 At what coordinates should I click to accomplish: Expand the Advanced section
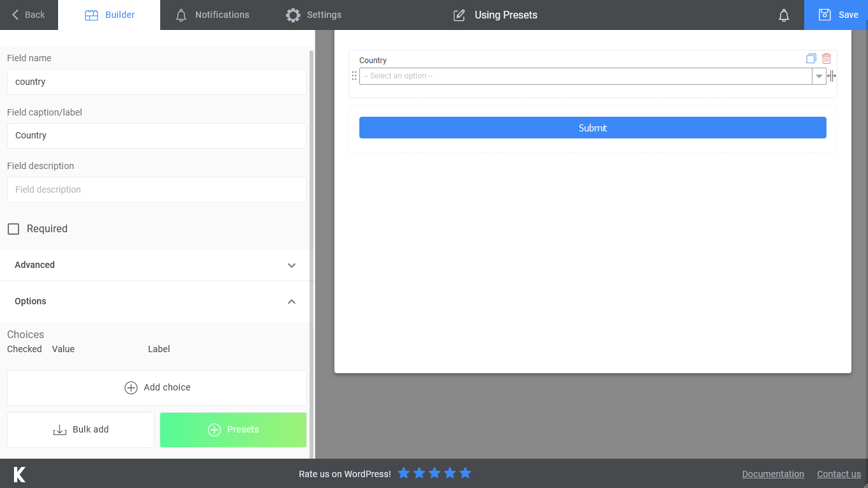click(x=156, y=265)
